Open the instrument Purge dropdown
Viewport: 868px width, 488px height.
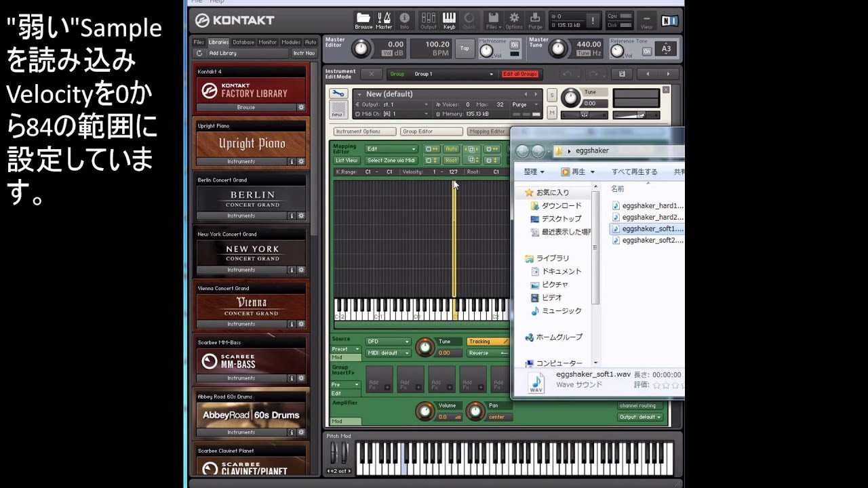[526, 104]
